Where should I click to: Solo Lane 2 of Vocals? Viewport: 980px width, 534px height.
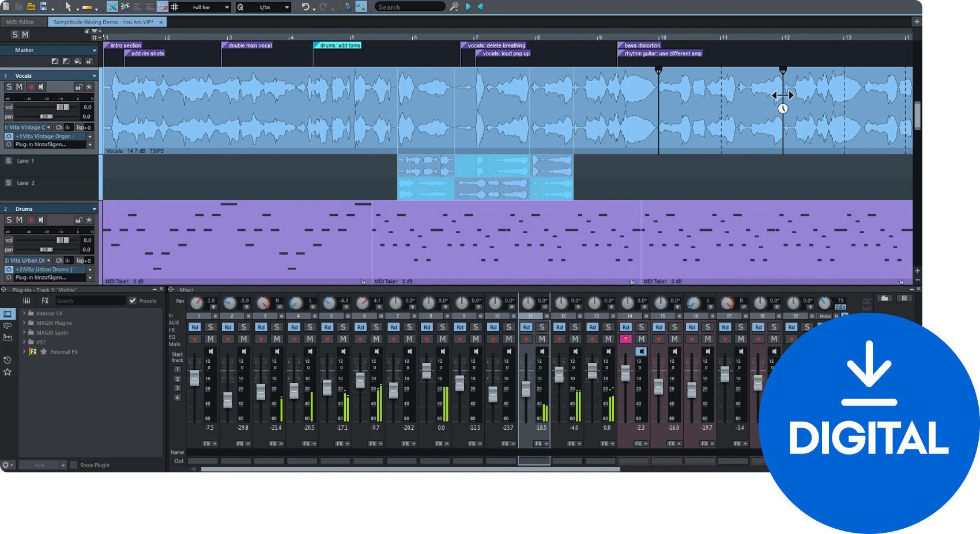coord(9,183)
